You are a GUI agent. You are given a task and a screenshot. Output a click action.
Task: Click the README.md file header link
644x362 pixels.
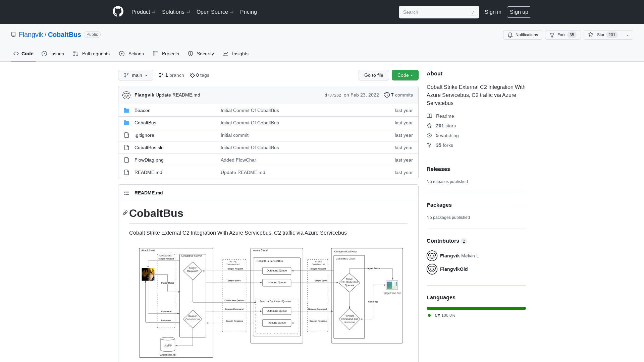coord(149,193)
